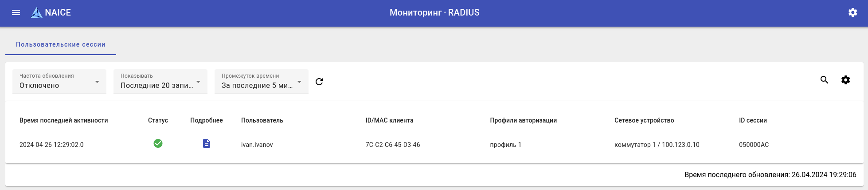
Task: Click MAC address 7C-C2-C6-45-D3-46
Action: click(x=393, y=145)
